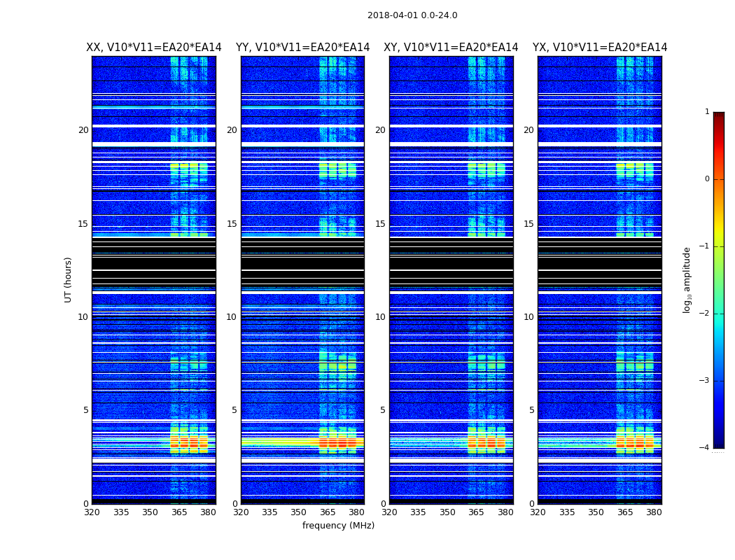Click the "320" x-axis tick under YY panel

241,512
